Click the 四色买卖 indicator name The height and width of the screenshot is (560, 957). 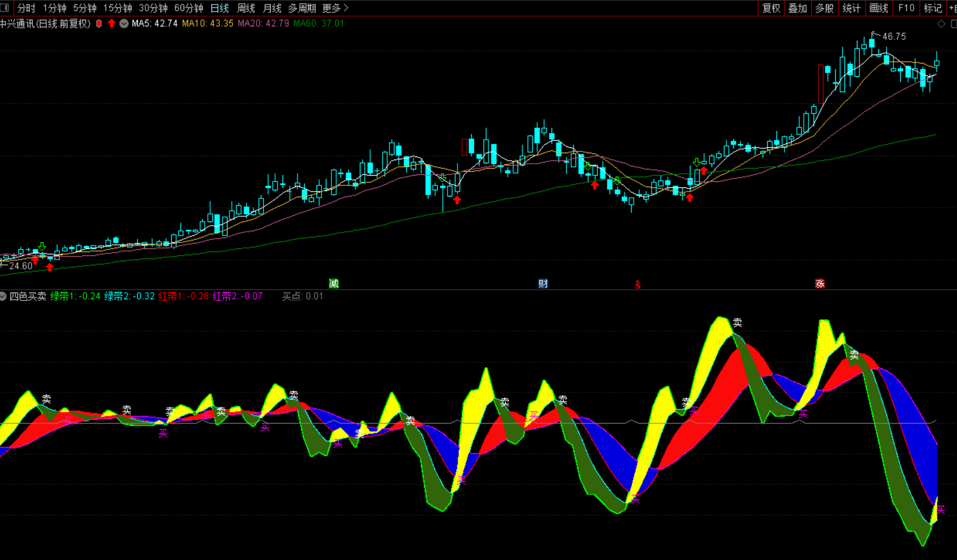point(28,297)
